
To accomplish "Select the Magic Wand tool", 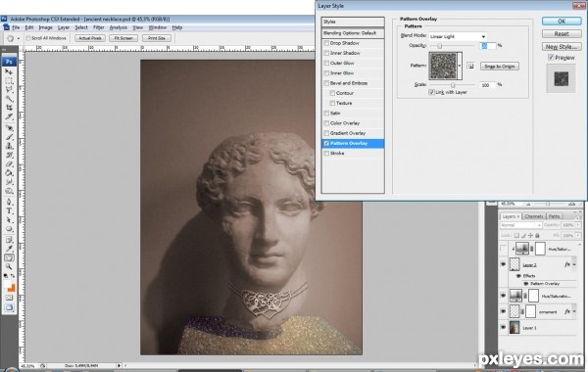I will point(9,99).
